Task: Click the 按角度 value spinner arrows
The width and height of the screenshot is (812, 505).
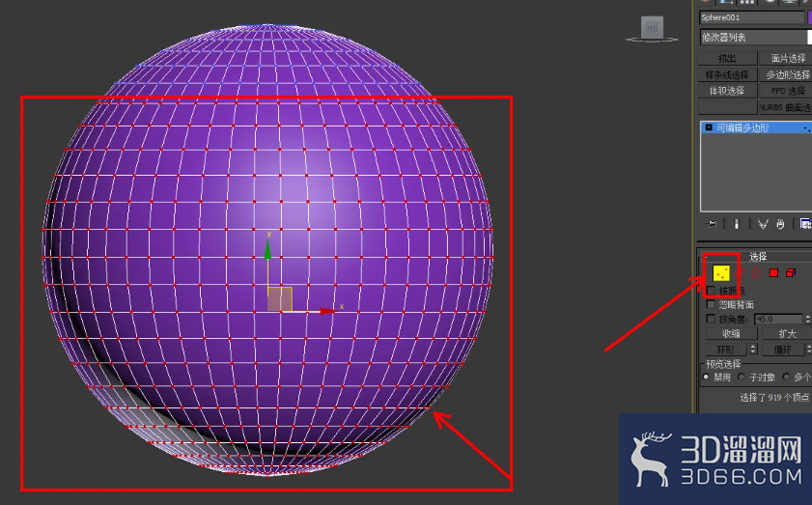Action: (x=808, y=319)
